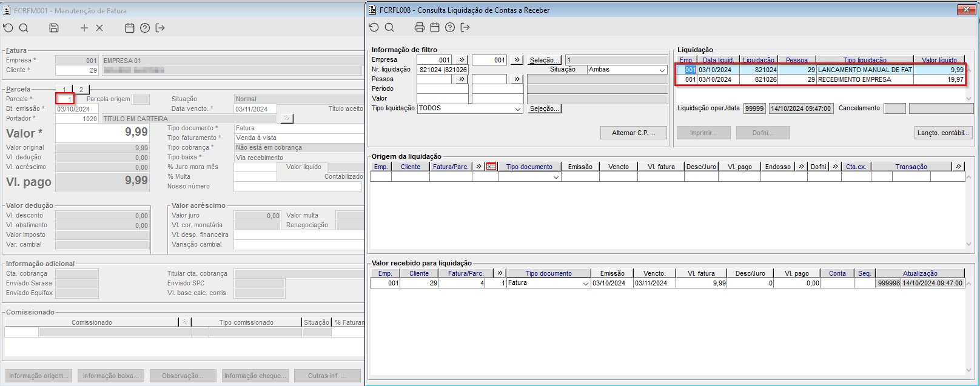Screen dimensions: 980x386
Task: Click the Data vencto. date field
Action: (x=255, y=109)
